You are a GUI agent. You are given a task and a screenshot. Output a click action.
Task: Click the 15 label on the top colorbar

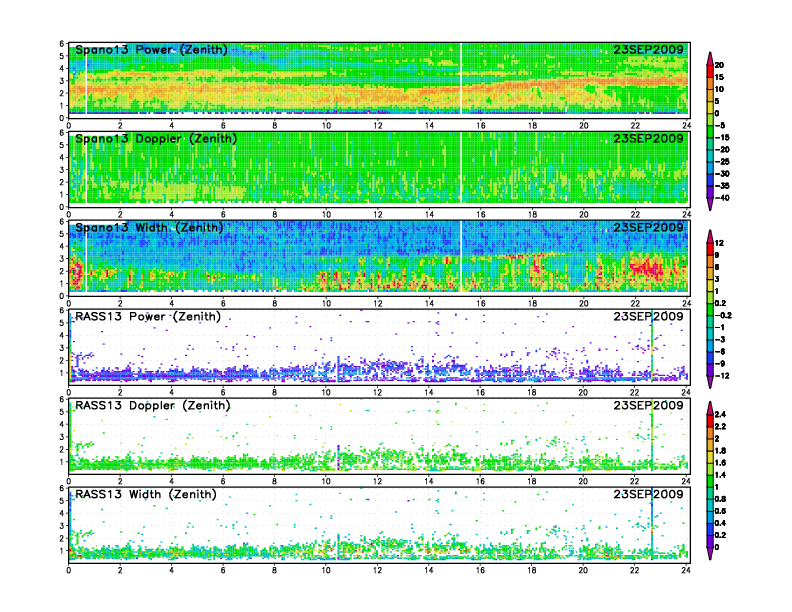point(719,77)
